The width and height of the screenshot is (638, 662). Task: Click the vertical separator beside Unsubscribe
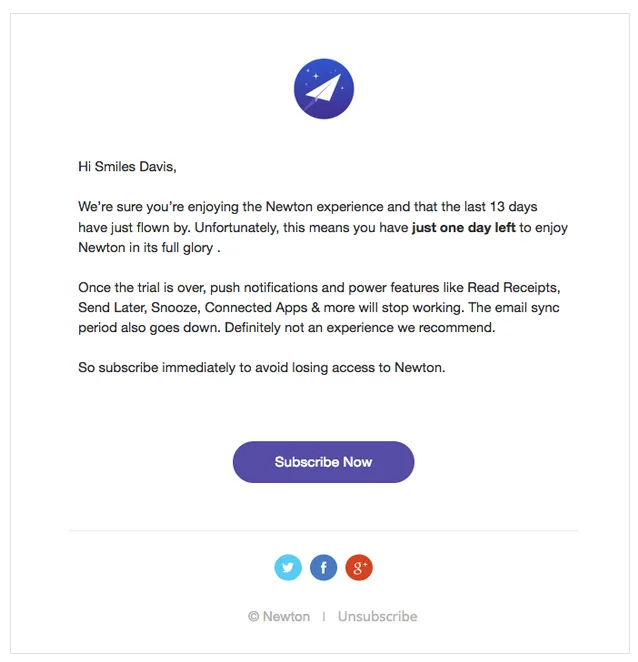point(324,617)
